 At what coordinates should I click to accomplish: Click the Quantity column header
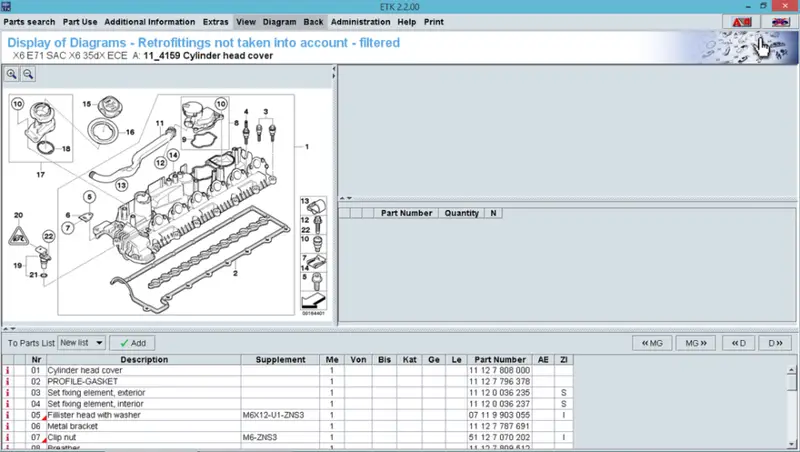461,213
